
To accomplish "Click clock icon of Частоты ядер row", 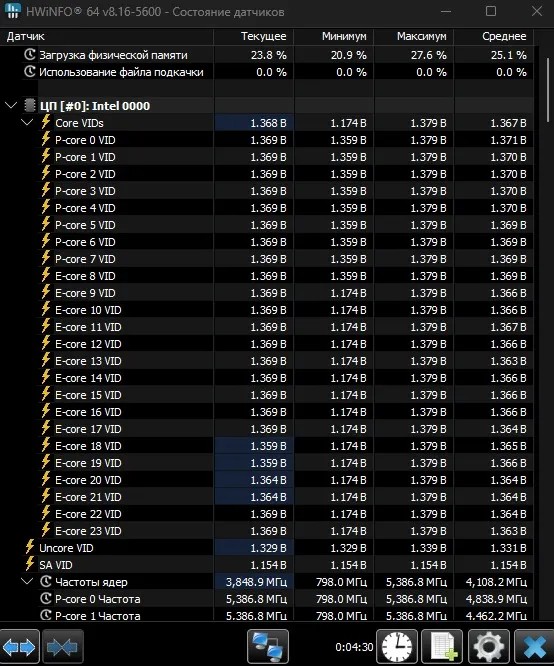I will click(x=46, y=581).
